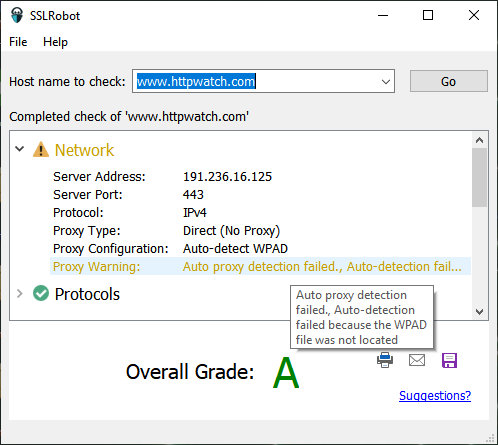498x445 pixels.
Task: Email the results via envelope icon
Action: (x=417, y=360)
